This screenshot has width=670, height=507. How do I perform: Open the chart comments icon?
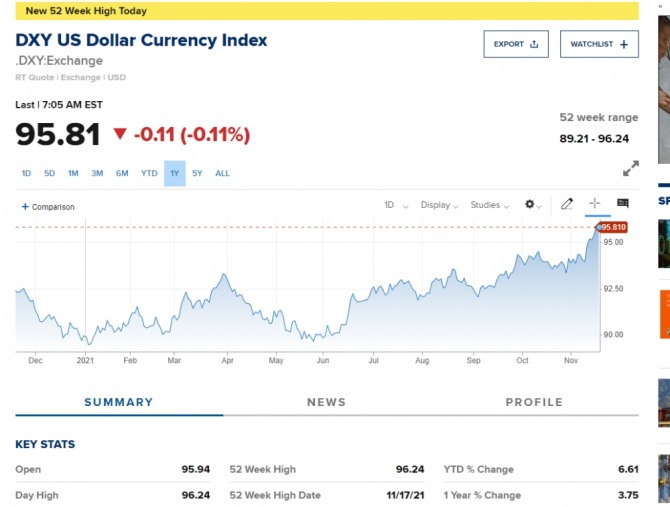623,204
